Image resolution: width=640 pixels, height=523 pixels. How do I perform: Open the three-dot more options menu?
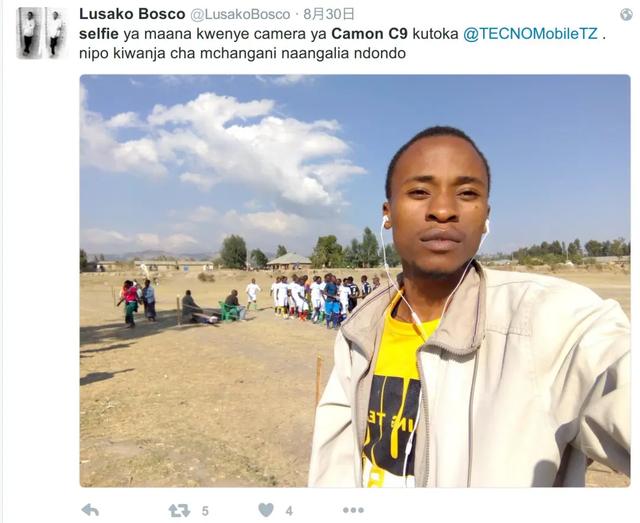tap(353, 510)
